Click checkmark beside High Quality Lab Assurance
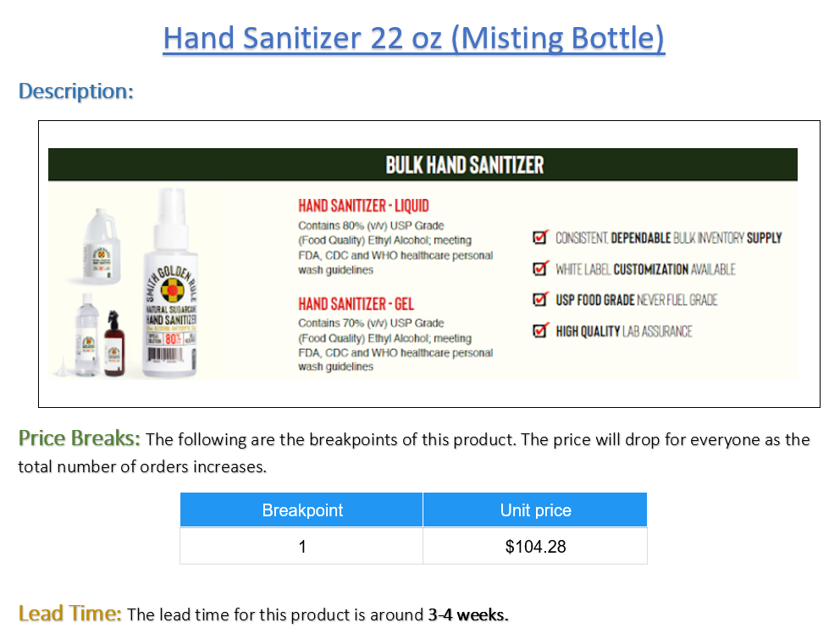Image resolution: width=840 pixels, height=639 pixels. click(x=540, y=330)
